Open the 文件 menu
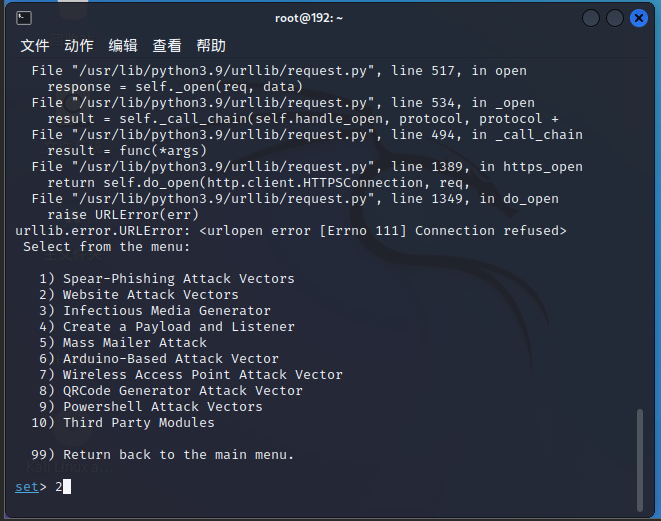Screen dimensions: 661x521 pyautogui.click(x=35, y=46)
